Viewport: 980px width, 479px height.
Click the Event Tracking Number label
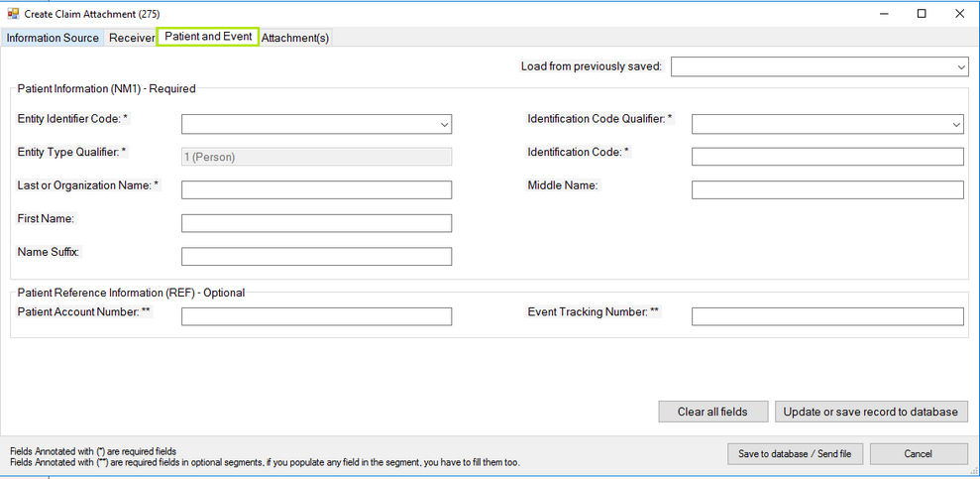[x=594, y=311]
